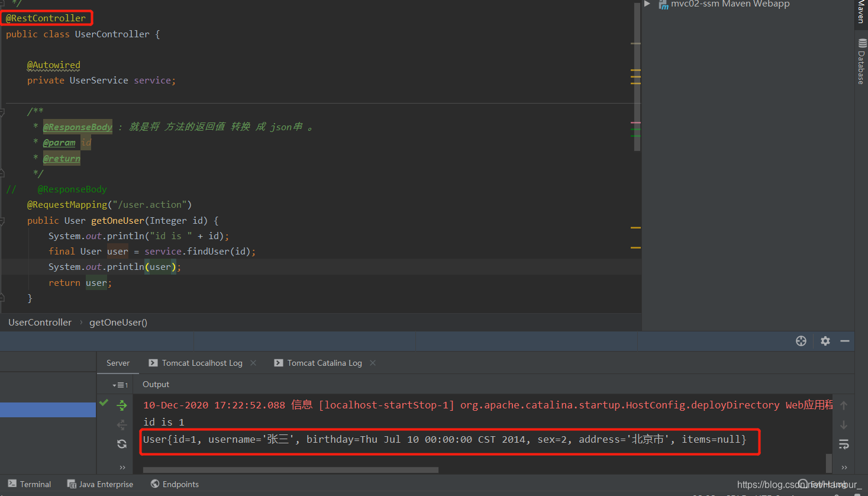The height and width of the screenshot is (496, 868).
Task: Click the settings gear in the run toolbar
Action: 825,341
